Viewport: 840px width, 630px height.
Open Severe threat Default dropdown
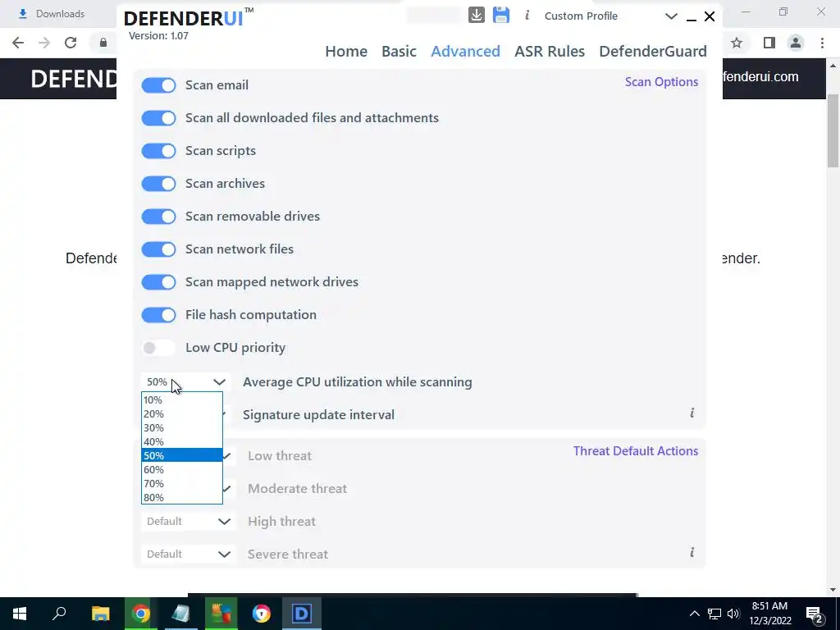(188, 554)
